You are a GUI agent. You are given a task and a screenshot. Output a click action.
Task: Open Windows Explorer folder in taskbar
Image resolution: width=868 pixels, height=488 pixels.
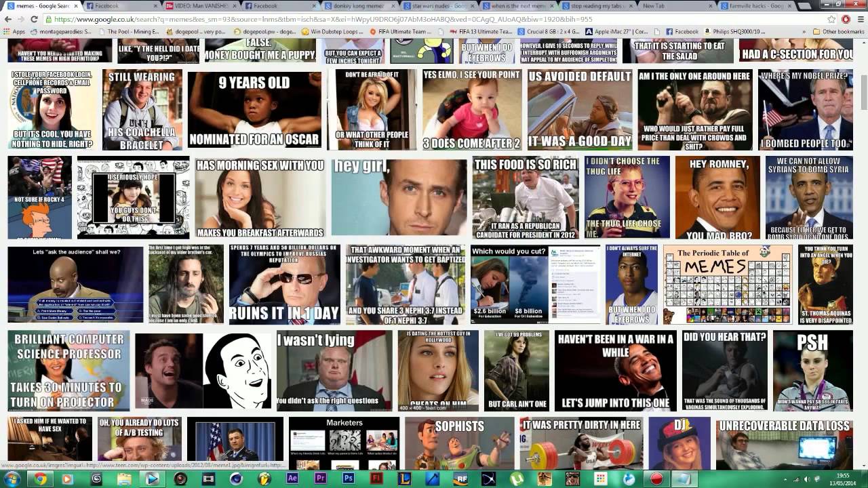click(124, 479)
